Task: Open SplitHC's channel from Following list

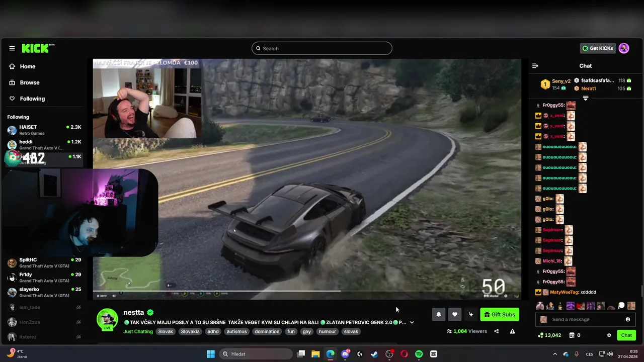Action: [x=44, y=262]
